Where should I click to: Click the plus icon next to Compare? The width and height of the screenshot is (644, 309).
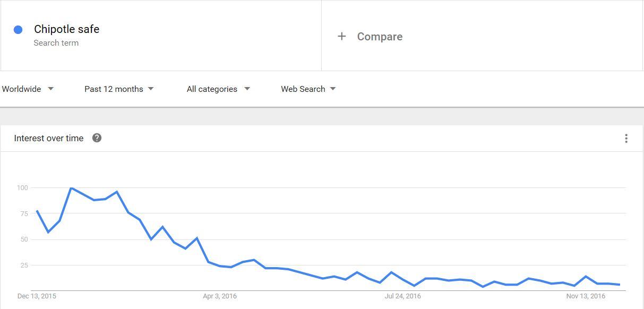point(342,36)
